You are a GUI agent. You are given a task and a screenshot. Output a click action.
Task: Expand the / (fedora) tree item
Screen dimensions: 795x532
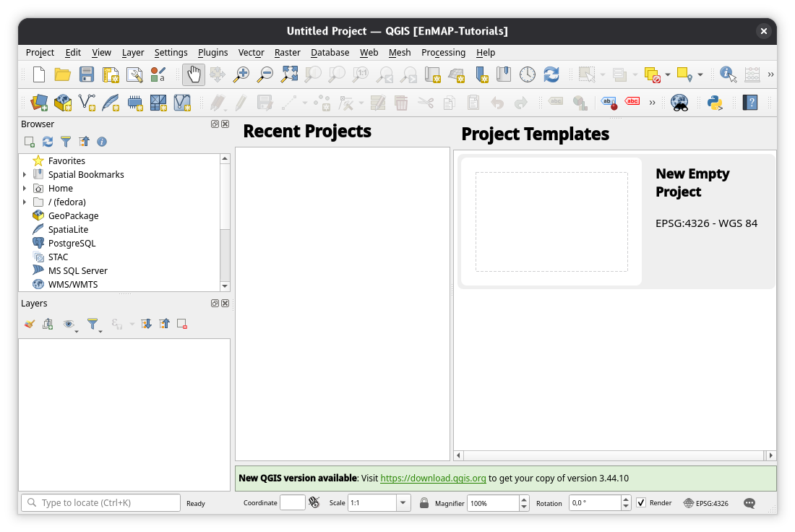(x=25, y=202)
